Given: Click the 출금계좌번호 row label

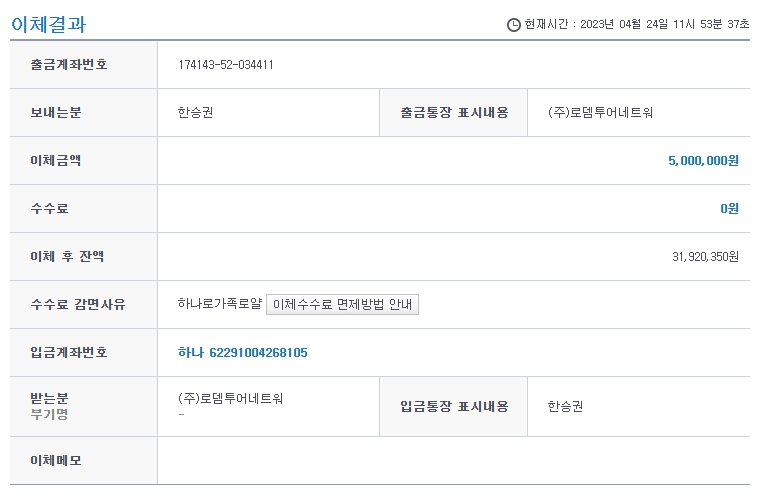Looking at the screenshot, I should (x=69, y=65).
